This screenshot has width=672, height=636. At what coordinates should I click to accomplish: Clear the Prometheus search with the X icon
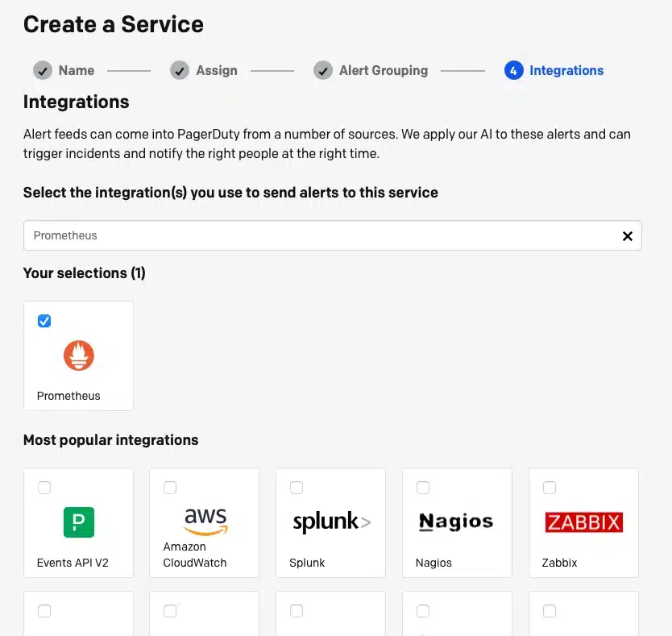point(628,236)
